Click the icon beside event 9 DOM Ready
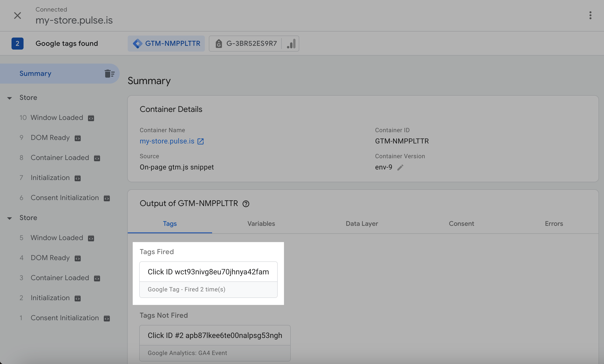The height and width of the screenshot is (364, 604). (x=78, y=138)
